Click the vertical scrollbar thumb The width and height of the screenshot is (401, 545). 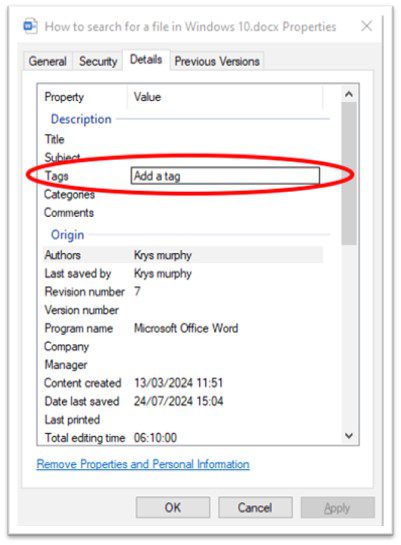click(349, 173)
